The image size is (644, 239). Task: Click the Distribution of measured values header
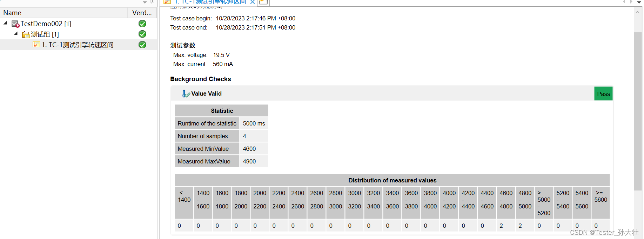point(392,180)
